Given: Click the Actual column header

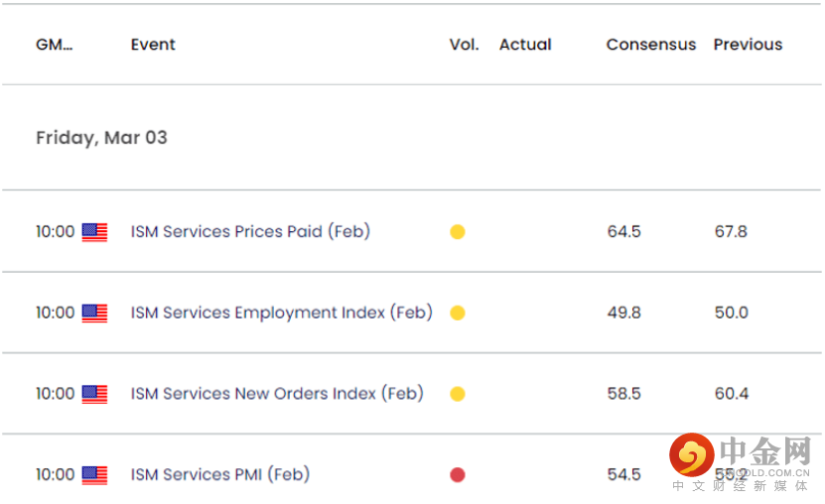Looking at the screenshot, I should (x=525, y=45).
